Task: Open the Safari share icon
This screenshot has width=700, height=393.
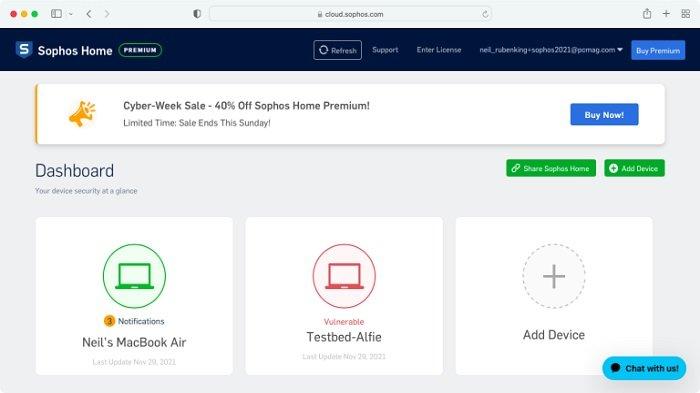Action: [x=647, y=14]
